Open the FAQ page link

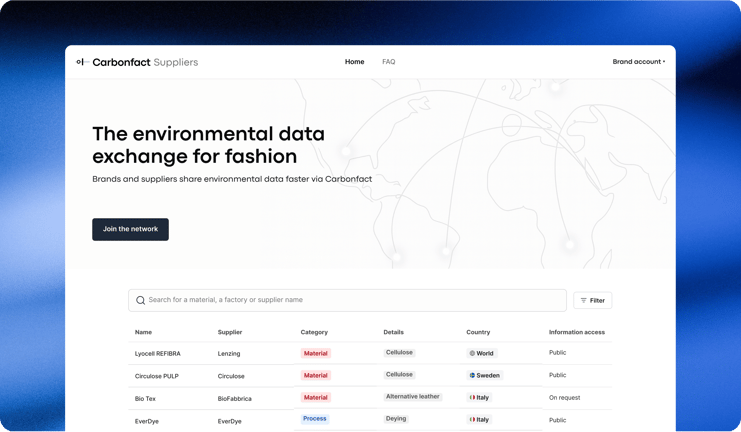(388, 62)
